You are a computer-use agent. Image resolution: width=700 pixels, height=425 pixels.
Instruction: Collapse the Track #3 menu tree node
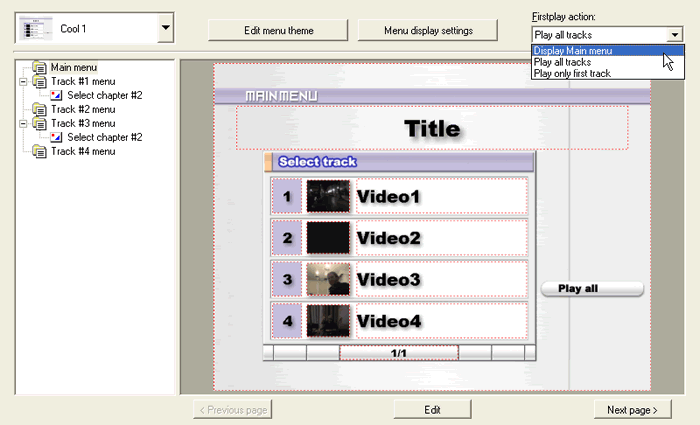[x=23, y=124]
